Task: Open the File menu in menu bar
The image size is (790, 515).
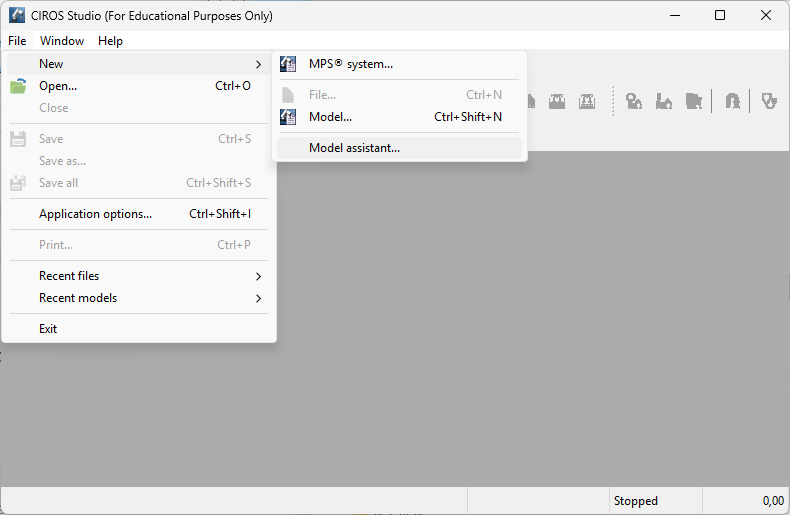Action: coord(17,41)
